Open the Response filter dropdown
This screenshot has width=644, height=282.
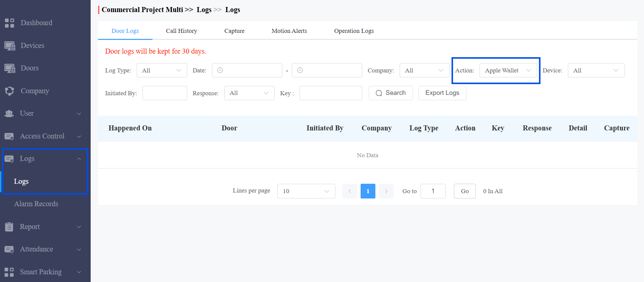point(249,93)
